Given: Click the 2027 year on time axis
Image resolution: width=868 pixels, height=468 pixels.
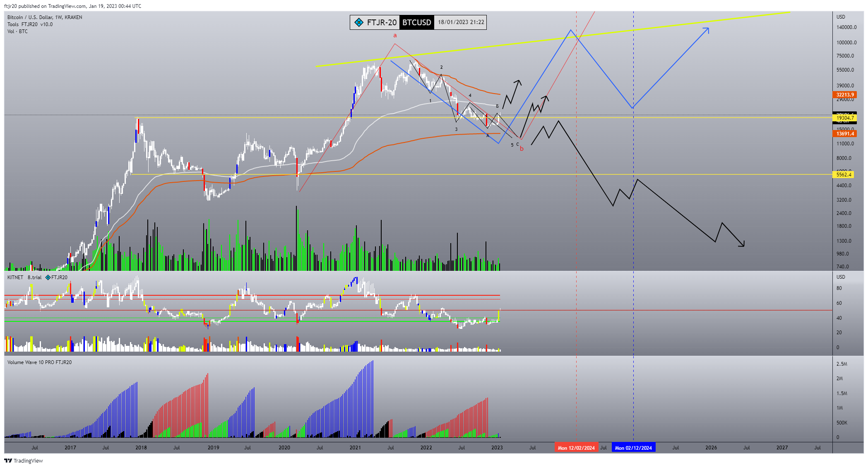Looking at the screenshot, I should [782, 448].
